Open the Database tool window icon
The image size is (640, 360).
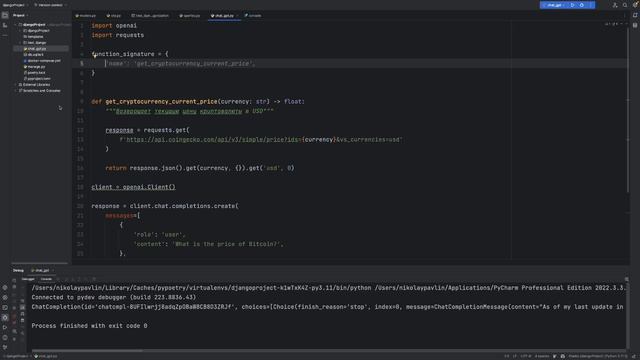(x=635, y=25)
